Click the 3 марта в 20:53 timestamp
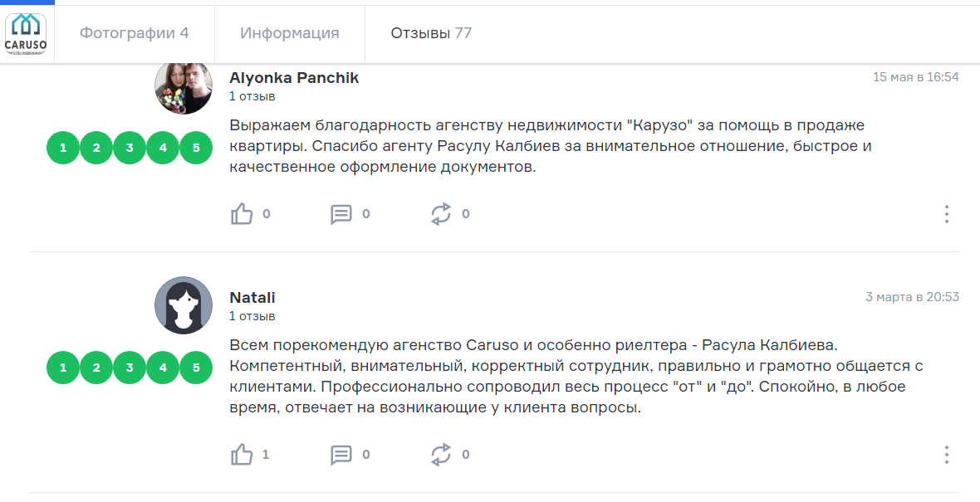This screenshot has height=502, width=980. tap(912, 297)
